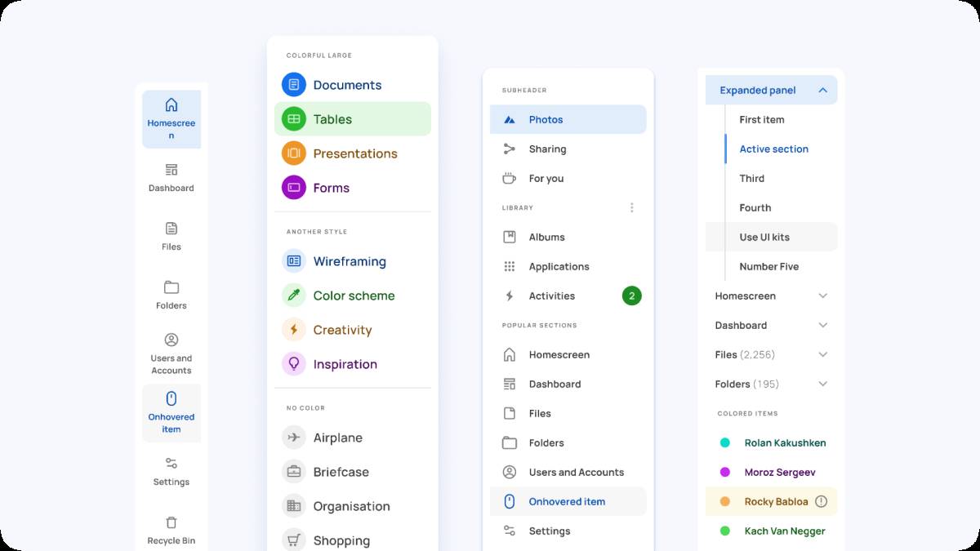Screen dimensions: 980x551
Task: Click the overflow menu next to LIBRARY
Action: point(631,207)
